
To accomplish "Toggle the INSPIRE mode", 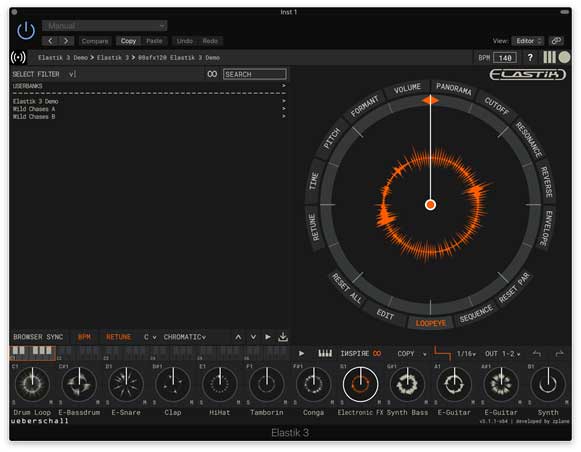I will 360,353.
